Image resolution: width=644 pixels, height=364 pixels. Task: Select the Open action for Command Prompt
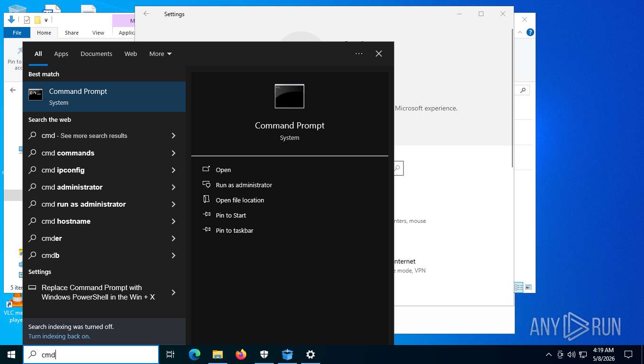[223, 170]
